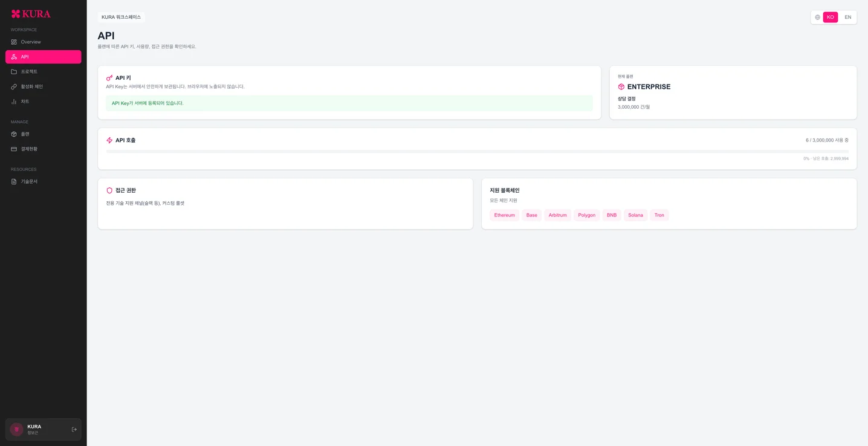This screenshot has height=446, width=868.
Task: Click the 플랜 box icon
Action: [x=14, y=134]
